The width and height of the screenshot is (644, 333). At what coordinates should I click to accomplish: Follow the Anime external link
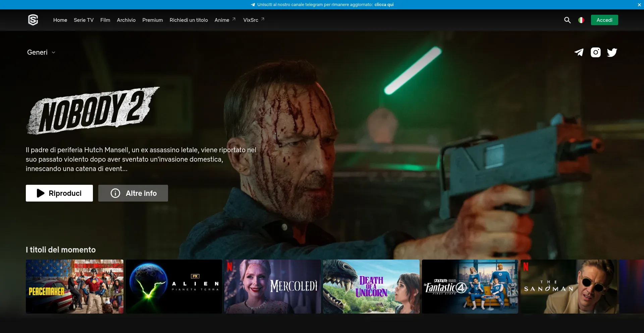point(225,20)
